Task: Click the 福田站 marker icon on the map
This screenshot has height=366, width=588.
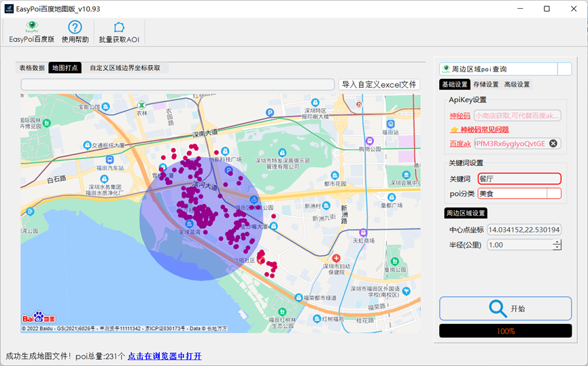Action: click(390, 124)
